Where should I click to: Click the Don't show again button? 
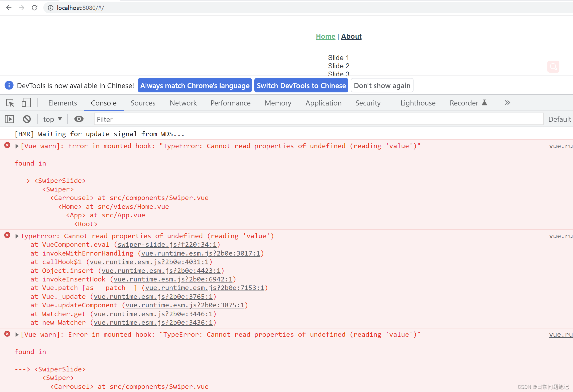pos(382,85)
